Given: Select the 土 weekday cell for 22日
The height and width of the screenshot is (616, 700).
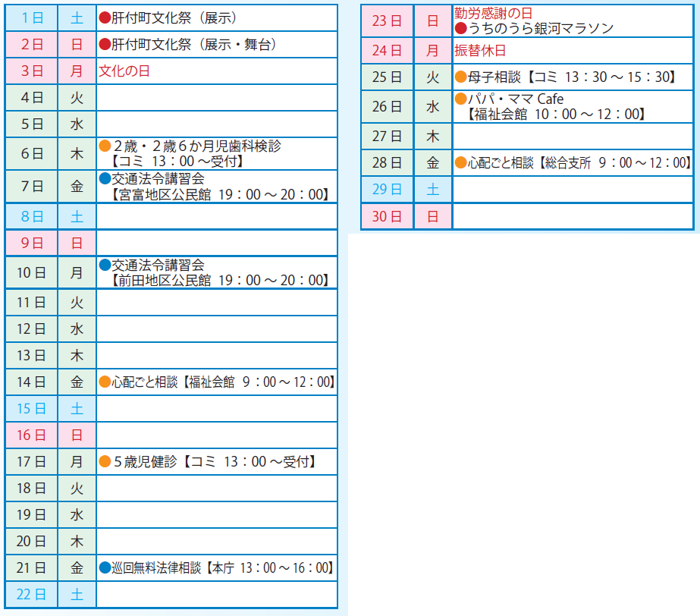Looking at the screenshot, I should point(77,594).
